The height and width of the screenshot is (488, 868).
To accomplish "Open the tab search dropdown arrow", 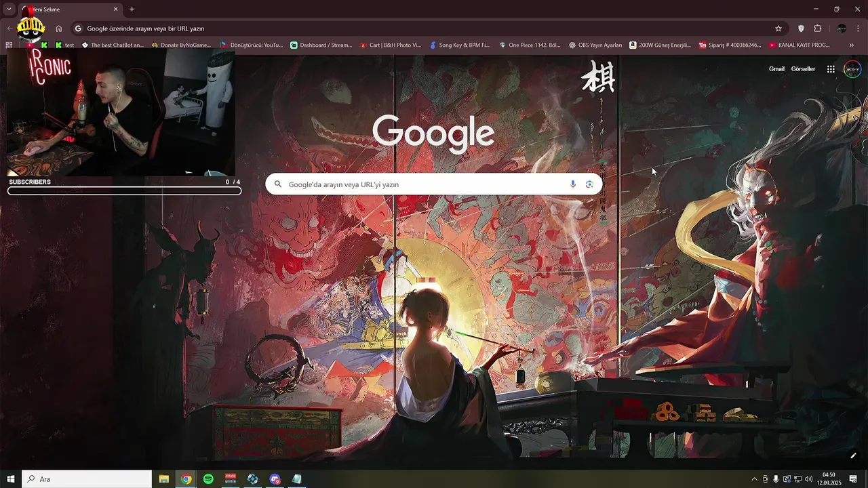I will pyautogui.click(x=9, y=9).
